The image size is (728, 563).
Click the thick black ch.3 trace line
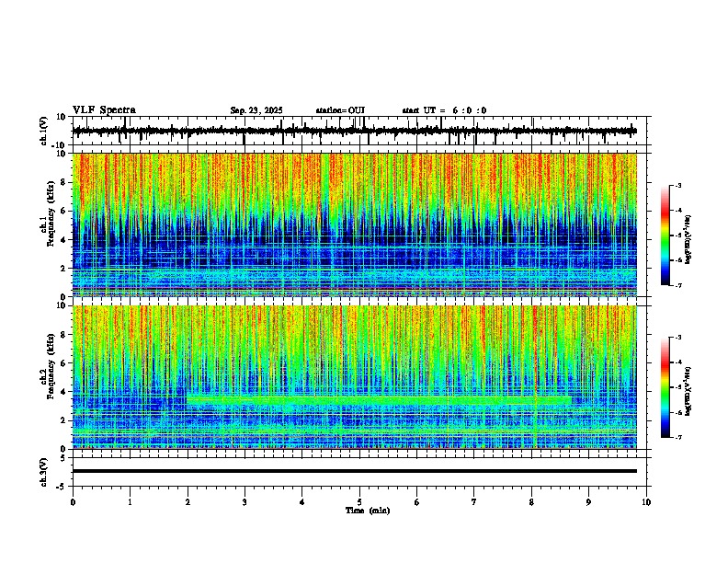[355, 471]
